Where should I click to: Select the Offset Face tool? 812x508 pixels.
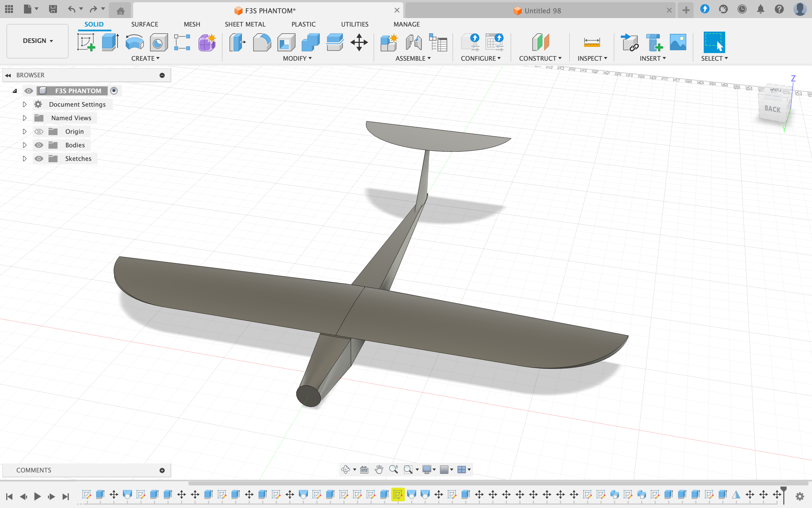point(335,42)
